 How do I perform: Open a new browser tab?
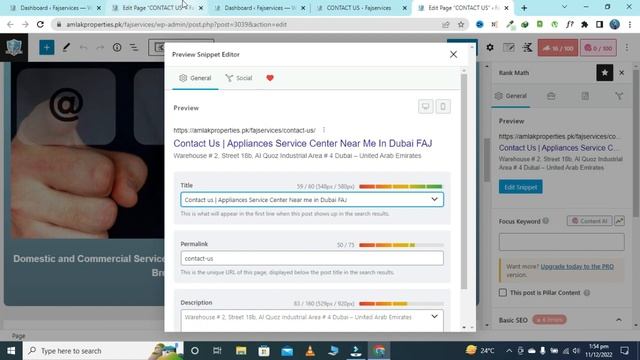[x=524, y=8]
